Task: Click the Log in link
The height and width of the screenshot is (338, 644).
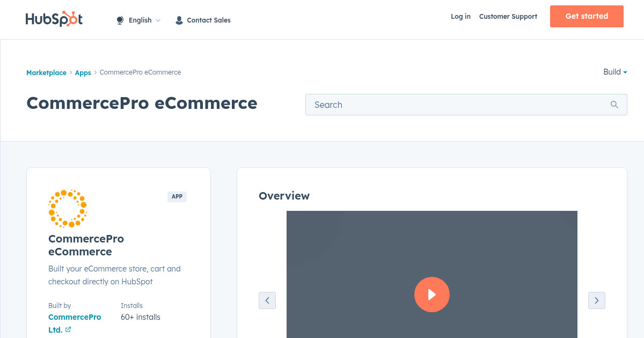Action: pos(460,17)
